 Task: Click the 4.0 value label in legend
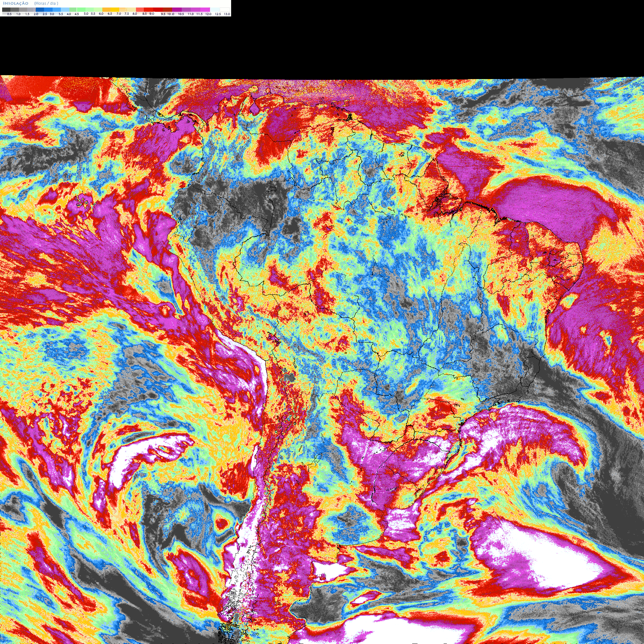point(69,14)
